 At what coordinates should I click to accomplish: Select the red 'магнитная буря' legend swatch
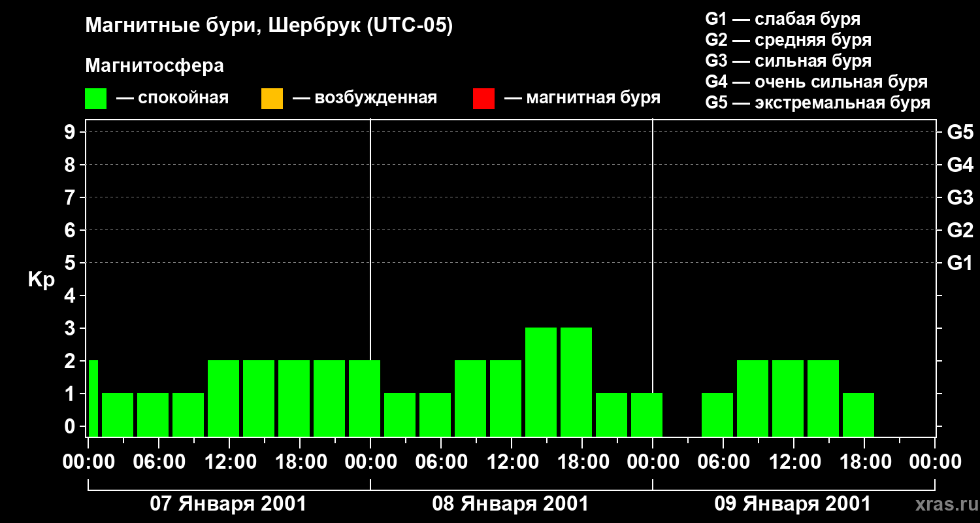(483, 99)
